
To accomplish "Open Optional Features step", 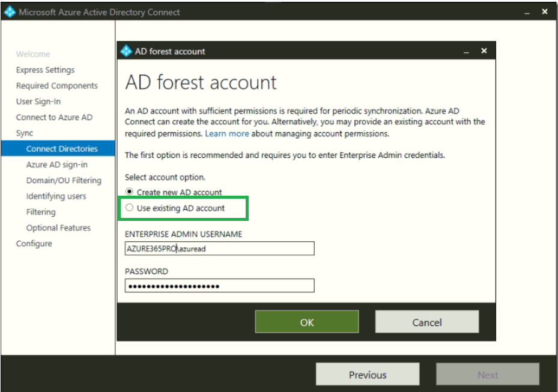I will pos(58,228).
